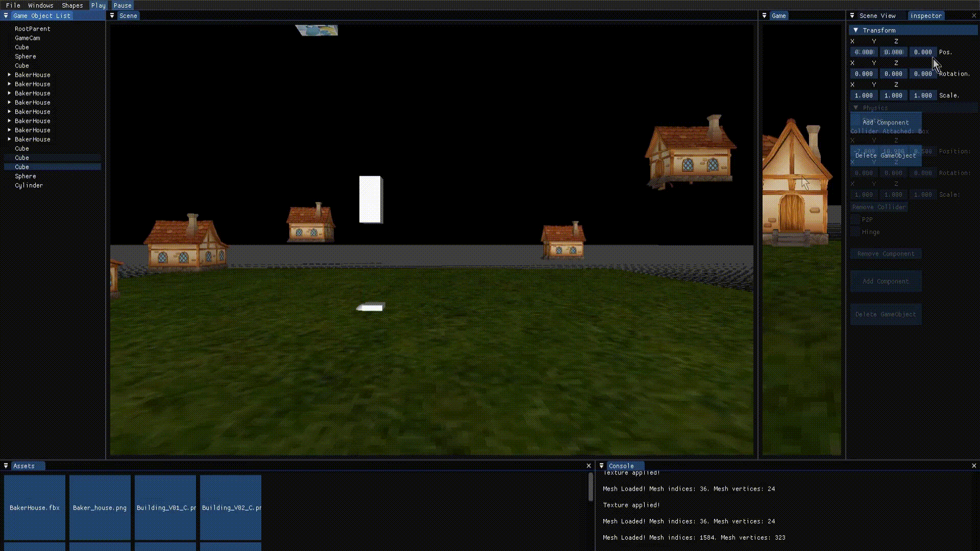This screenshot has width=980, height=551.
Task: Expand the first BakerHouse tree item
Action: point(9,74)
